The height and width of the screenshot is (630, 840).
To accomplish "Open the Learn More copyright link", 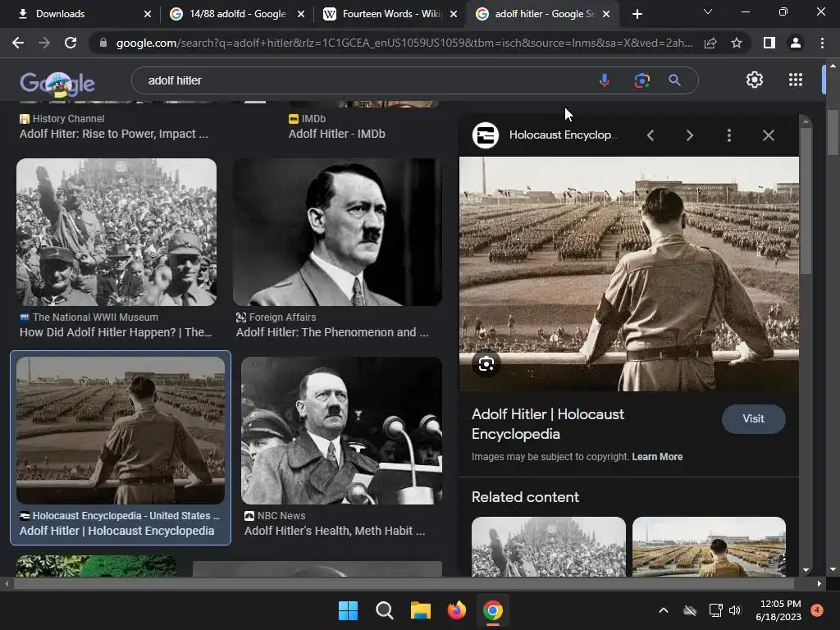I will (x=657, y=457).
